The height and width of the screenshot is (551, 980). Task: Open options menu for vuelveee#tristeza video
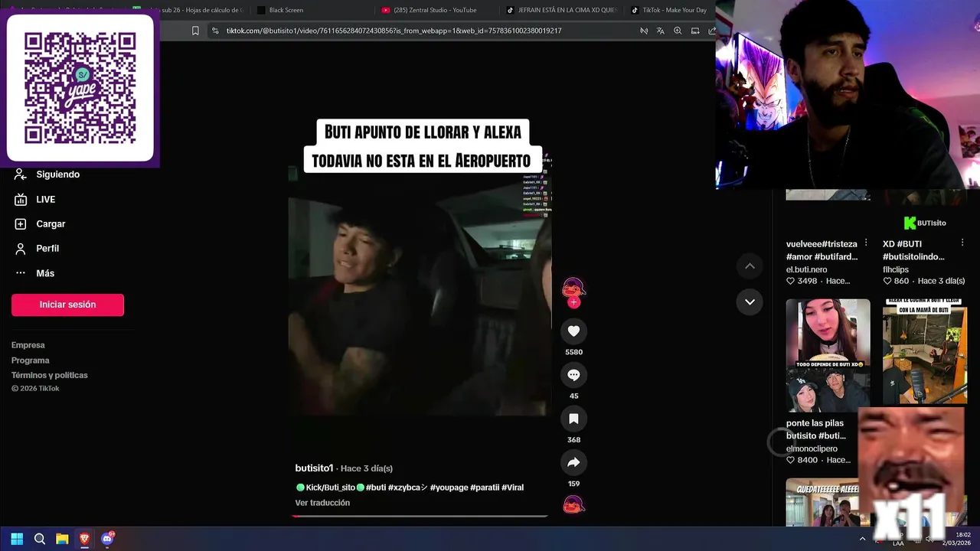point(866,243)
